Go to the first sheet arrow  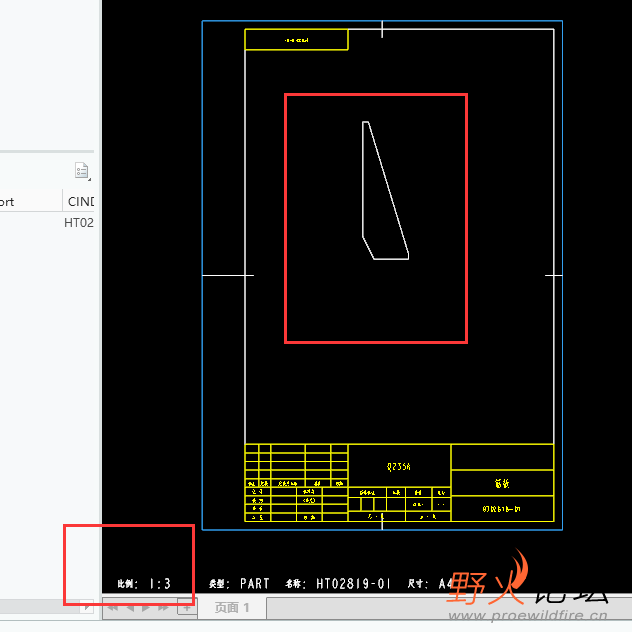(112, 607)
